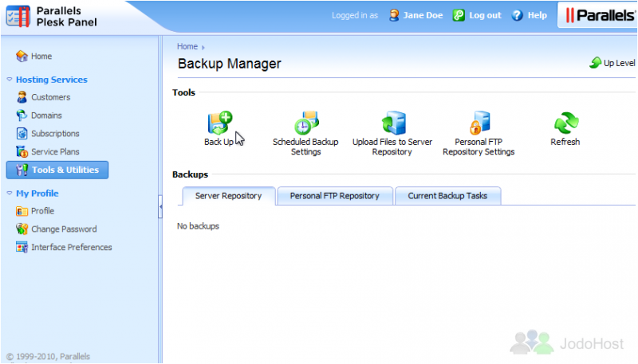Select Tools & Utilities menu item
This screenshot has width=638, height=364.
pos(57,170)
